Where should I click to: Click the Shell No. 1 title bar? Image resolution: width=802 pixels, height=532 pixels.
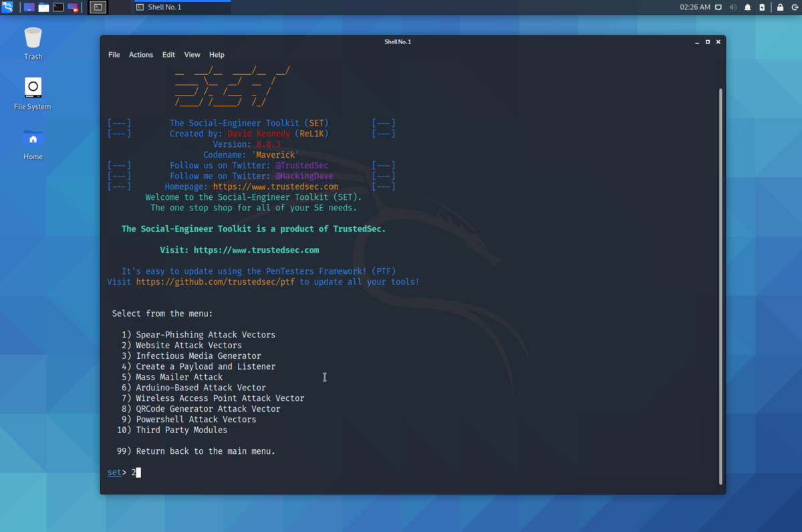pos(398,41)
